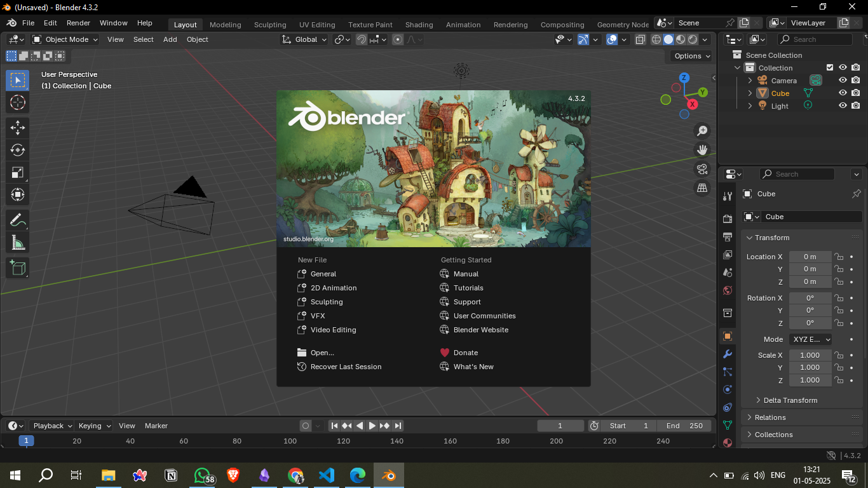Screen dimensions: 868x488
Task: Open the Material properties tab
Action: point(728,442)
